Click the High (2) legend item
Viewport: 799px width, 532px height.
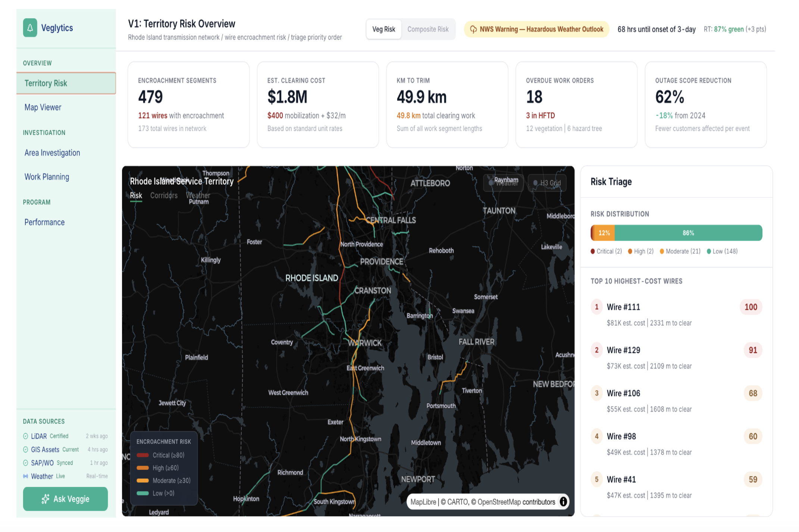[641, 251]
